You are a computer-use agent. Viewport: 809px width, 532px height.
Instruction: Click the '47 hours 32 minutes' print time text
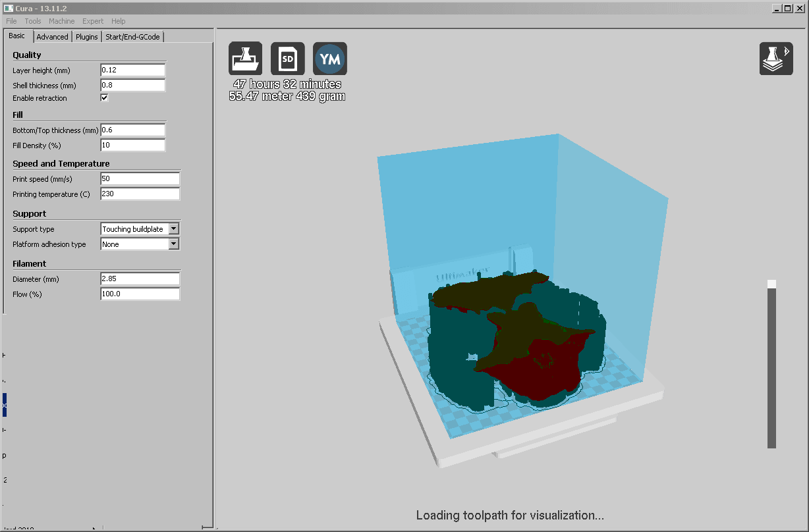tap(287, 84)
